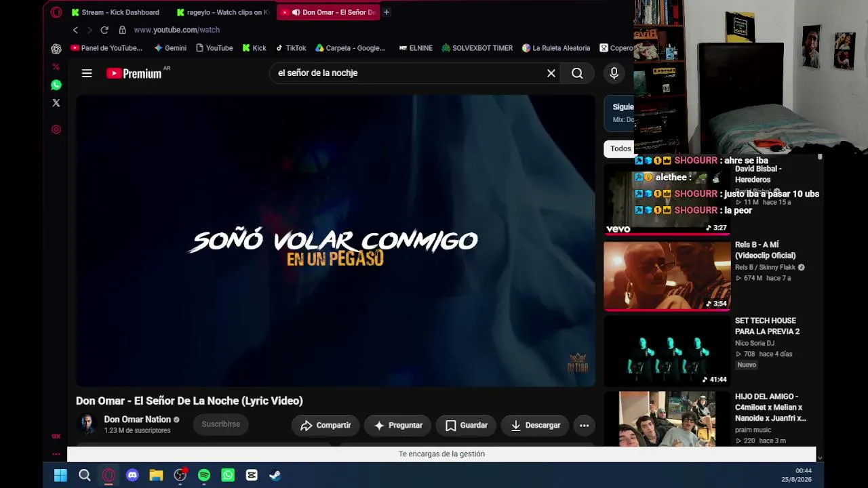Image resolution: width=868 pixels, height=488 pixels.
Task: Open the YouTube guide hamburger menu
Action: 87,73
